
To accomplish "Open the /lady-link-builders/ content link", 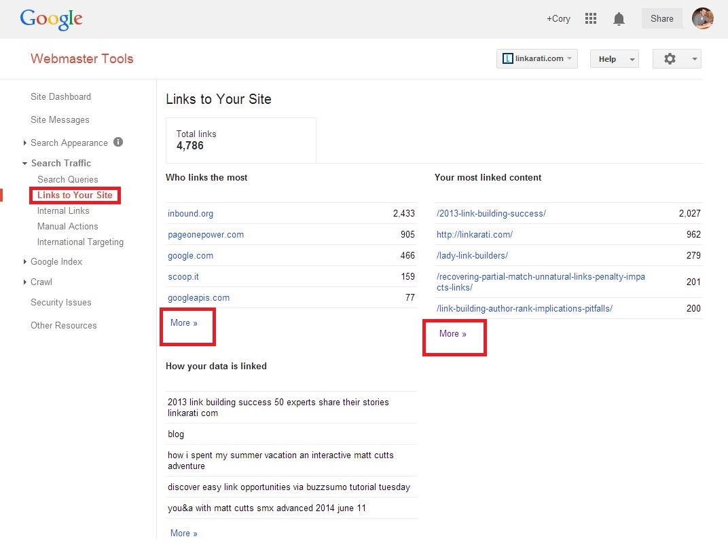I will click(472, 255).
